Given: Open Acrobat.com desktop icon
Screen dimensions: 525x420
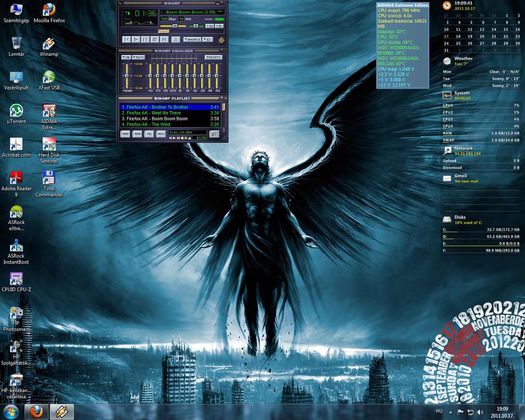Looking at the screenshot, I should click(16, 148).
